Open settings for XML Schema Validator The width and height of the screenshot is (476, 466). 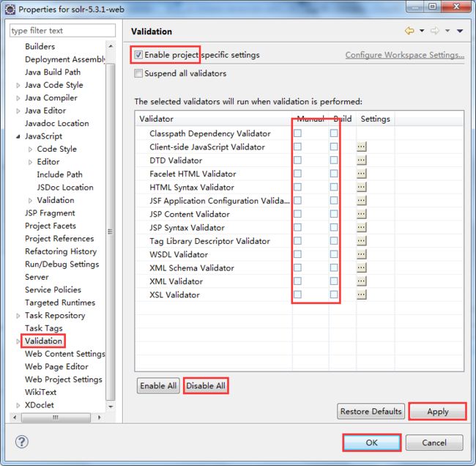tap(361, 267)
